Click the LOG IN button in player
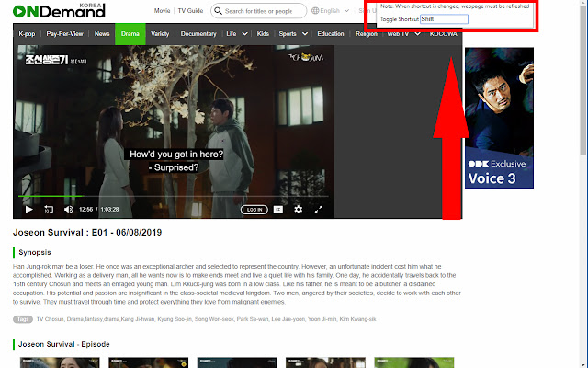 point(254,210)
